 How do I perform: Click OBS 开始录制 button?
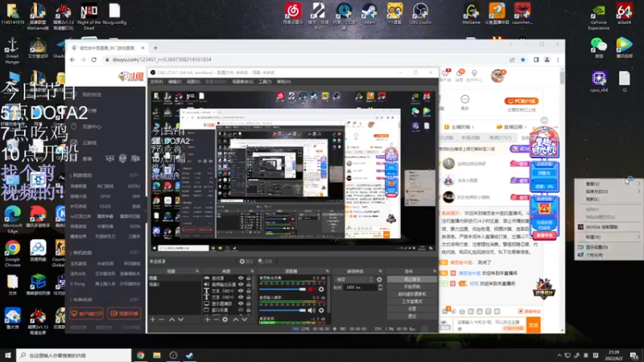412,287
